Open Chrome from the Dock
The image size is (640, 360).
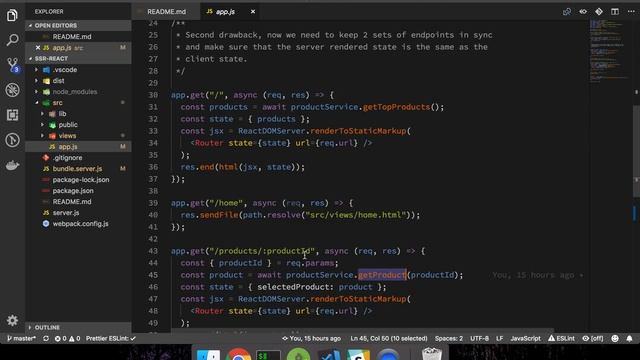click(238, 354)
